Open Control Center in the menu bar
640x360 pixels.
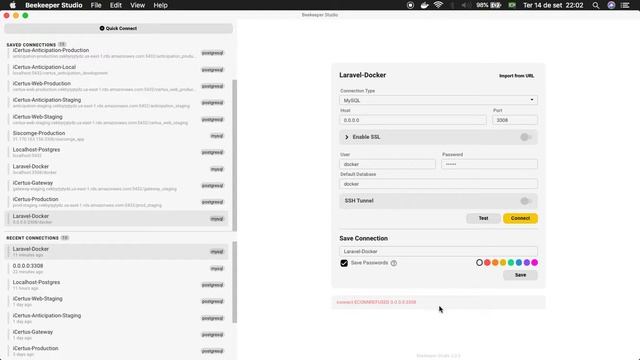click(625, 5)
